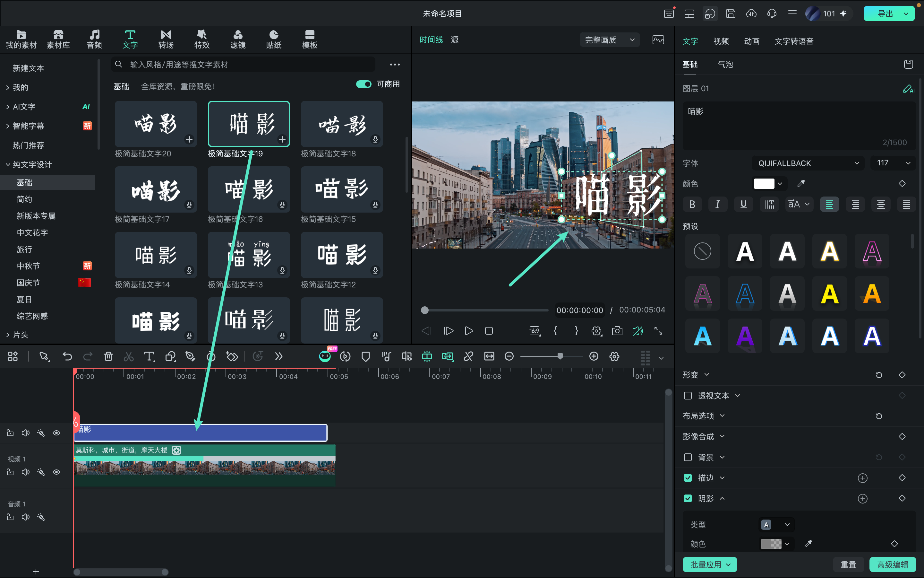This screenshot has width=924, height=578.
Task: Click the AI edit pen icon beside 图层 01
Action: pos(908,89)
